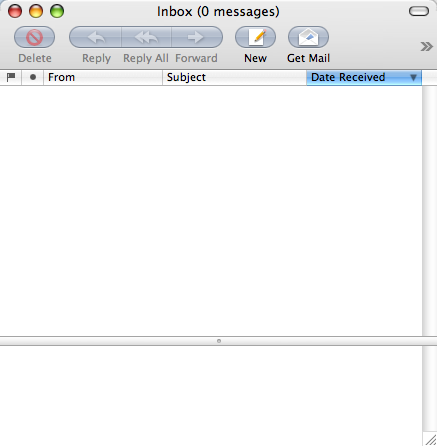The width and height of the screenshot is (437, 446).
Task: Click the message list vertical scrollbar
Action: [x=429, y=211]
